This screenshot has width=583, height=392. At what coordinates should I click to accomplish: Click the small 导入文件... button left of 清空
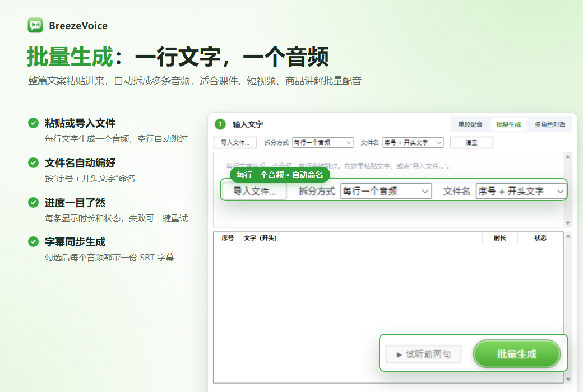pos(235,143)
